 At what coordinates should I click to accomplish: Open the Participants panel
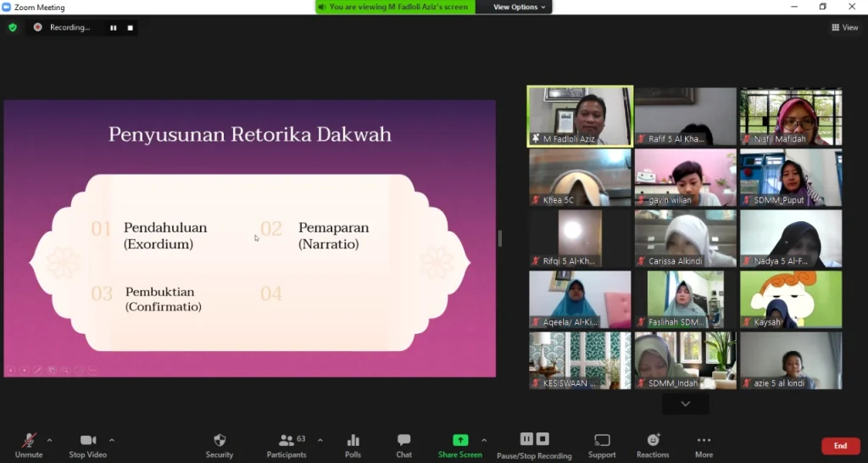pos(287,446)
